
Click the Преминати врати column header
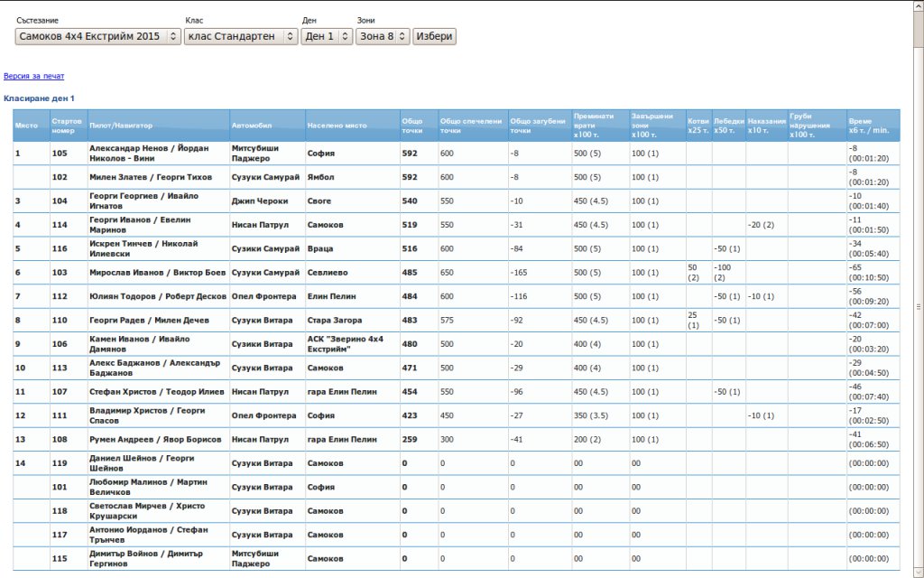tap(594, 126)
